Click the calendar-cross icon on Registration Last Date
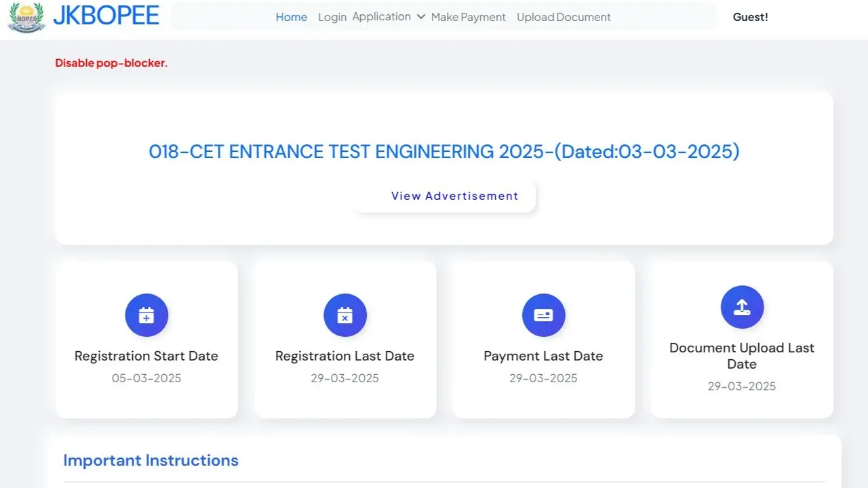Screen dimensions: 868x488 pyautogui.click(x=344, y=314)
